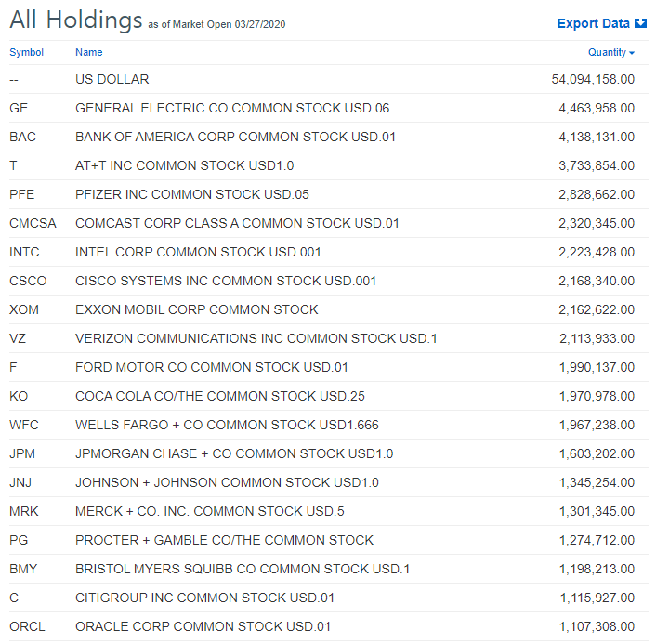Click quantity 2,113,933.00
This screenshot has width=656, height=644.
(597, 338)
